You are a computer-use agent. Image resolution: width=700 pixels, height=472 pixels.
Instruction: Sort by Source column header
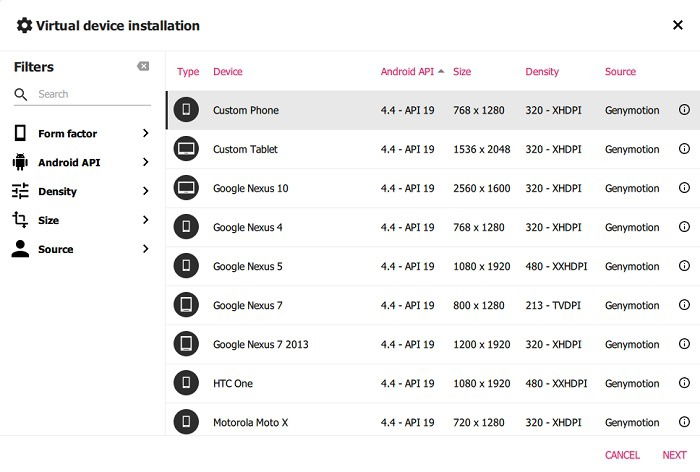[x=620, y=71]
